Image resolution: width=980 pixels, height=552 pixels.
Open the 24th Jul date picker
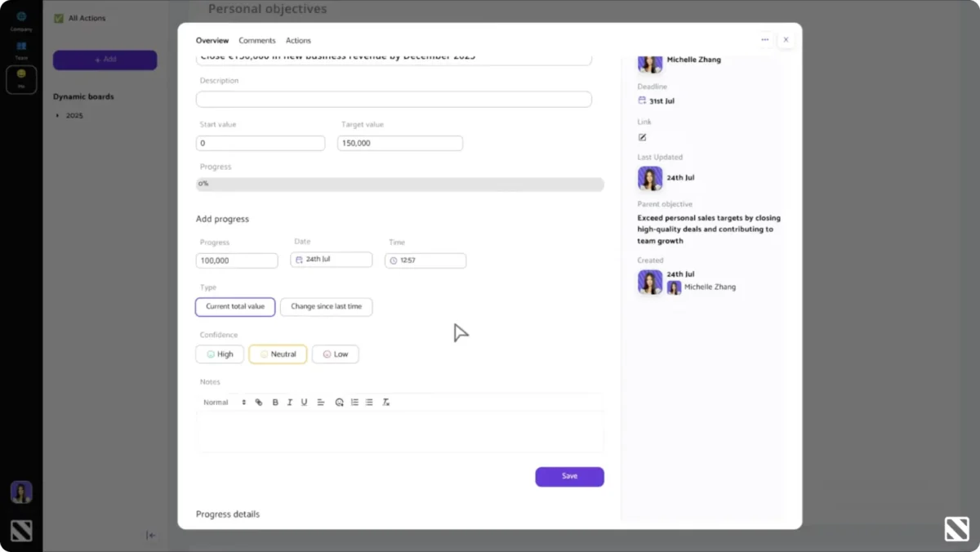click(331, 260)
